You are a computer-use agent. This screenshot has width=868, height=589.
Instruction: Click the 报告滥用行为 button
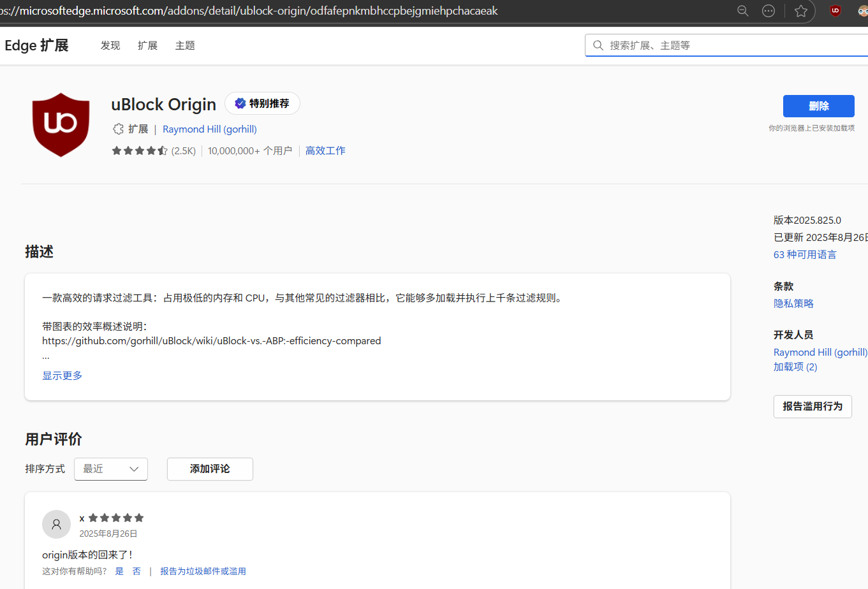tap(813, 407)
